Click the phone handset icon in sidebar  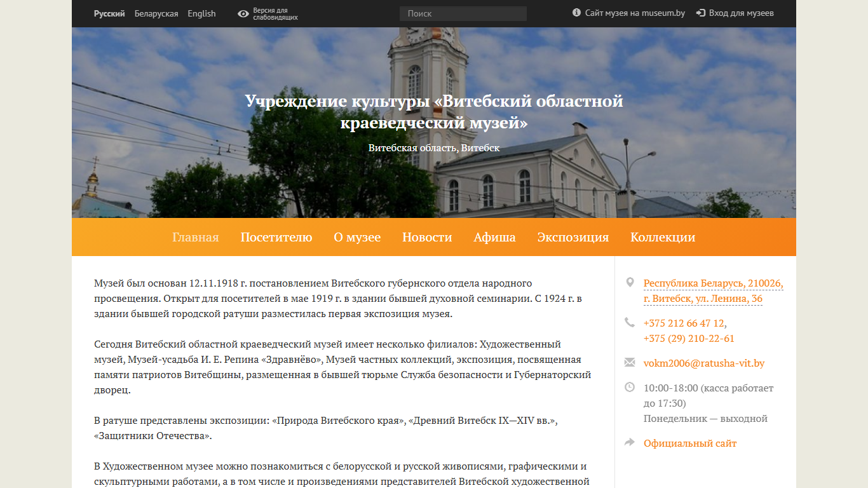(630, 322)
